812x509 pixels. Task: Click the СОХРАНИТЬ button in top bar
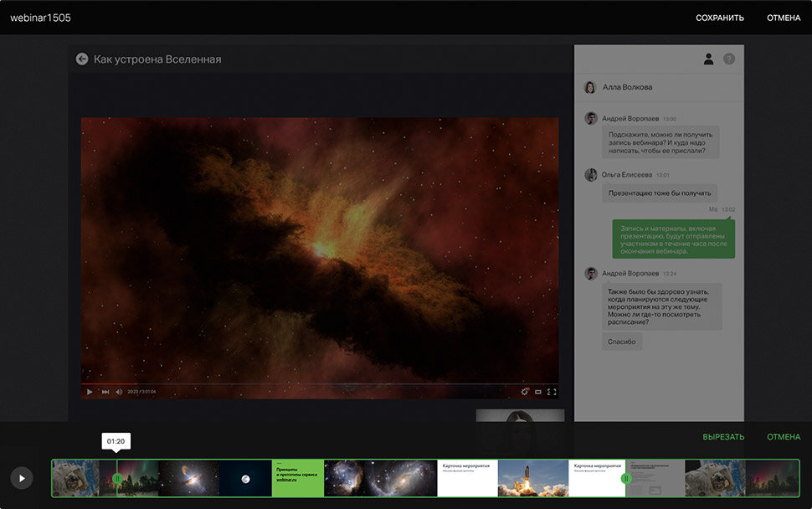[719, 18]
